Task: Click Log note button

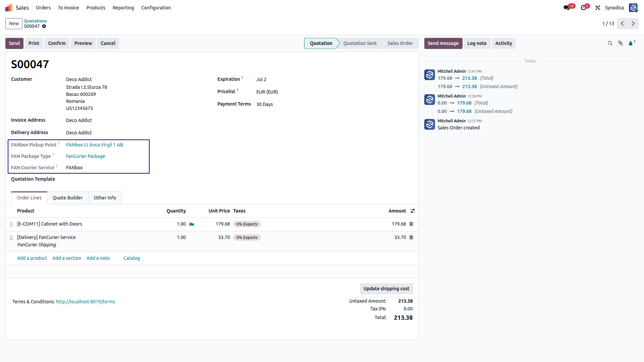Action: [477, 43]
